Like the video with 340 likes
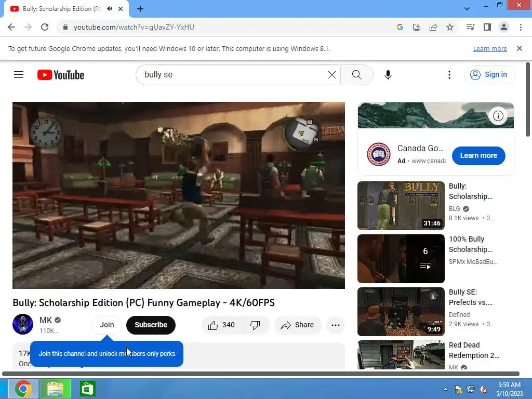 222,325
